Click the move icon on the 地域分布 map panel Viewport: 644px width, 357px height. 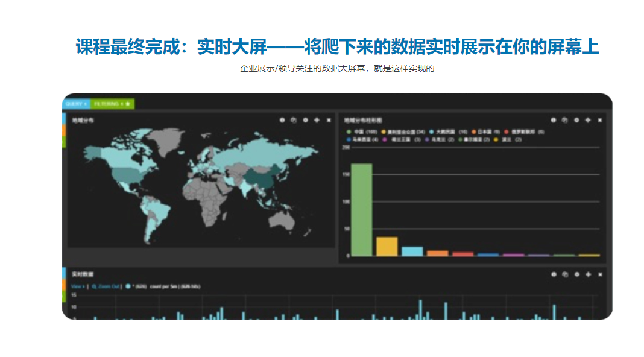coord(317,121)
